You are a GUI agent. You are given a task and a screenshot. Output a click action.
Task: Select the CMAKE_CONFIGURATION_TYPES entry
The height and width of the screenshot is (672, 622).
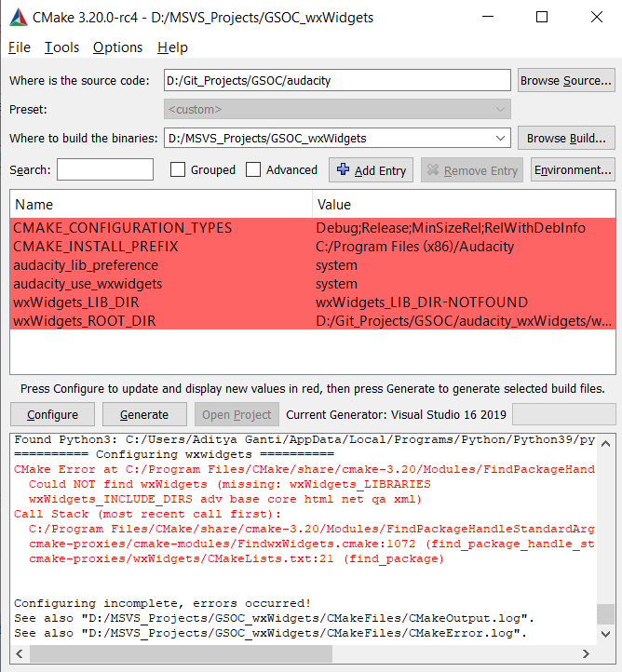123,228
